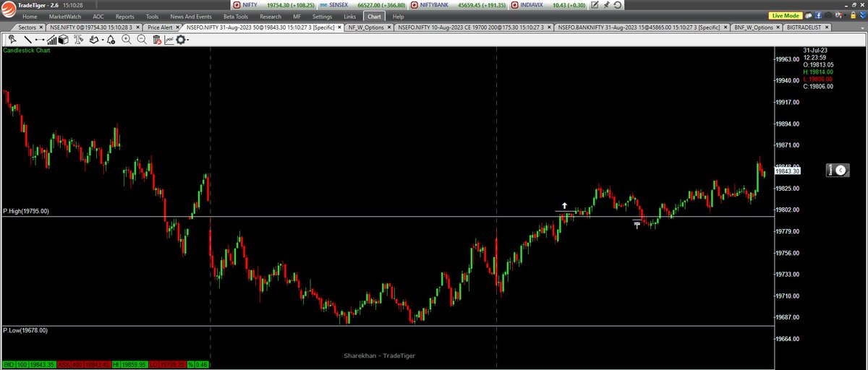This screenshot has height=370, width=868.
Task: Select the hand pan tool
Action: (x=94, y=40)
